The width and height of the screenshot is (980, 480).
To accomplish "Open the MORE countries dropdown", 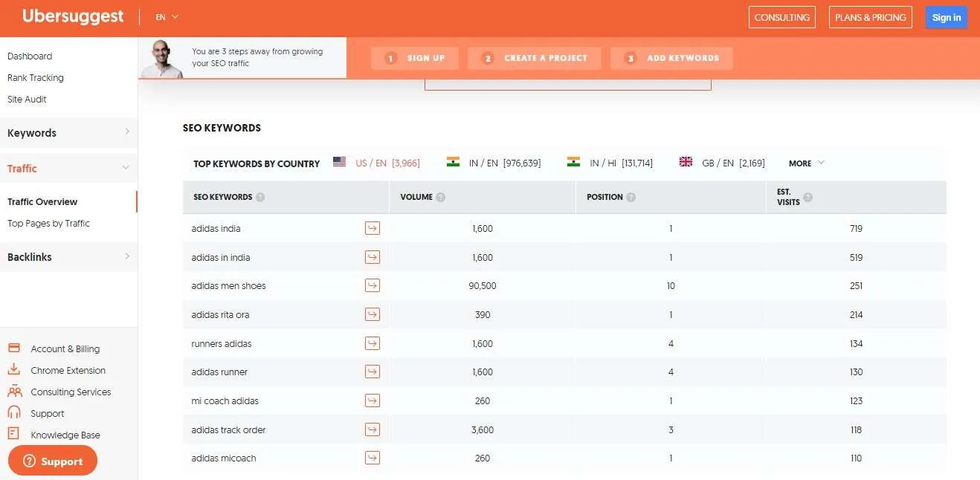I will click(807, 163).
